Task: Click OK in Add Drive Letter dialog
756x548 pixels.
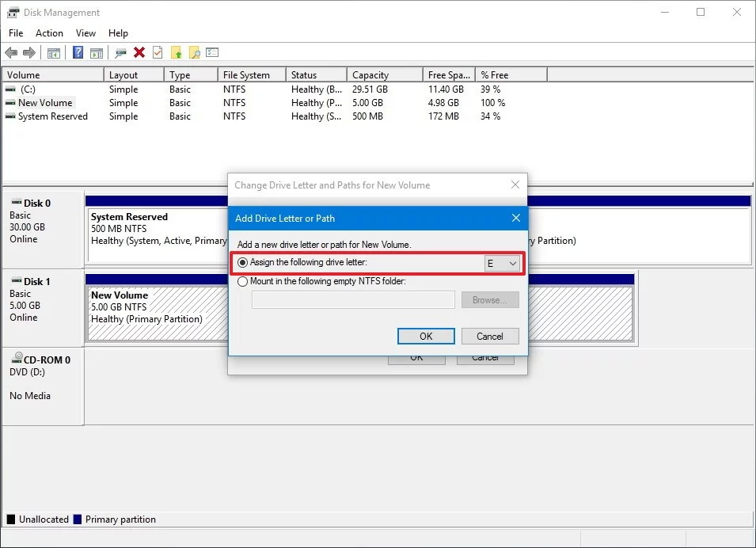Action: click(426, 337)
